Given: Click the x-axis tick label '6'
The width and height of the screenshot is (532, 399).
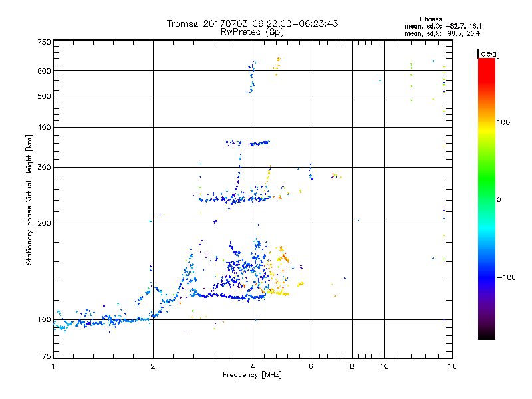Looking at the screenshot, I should coord(311,366).
